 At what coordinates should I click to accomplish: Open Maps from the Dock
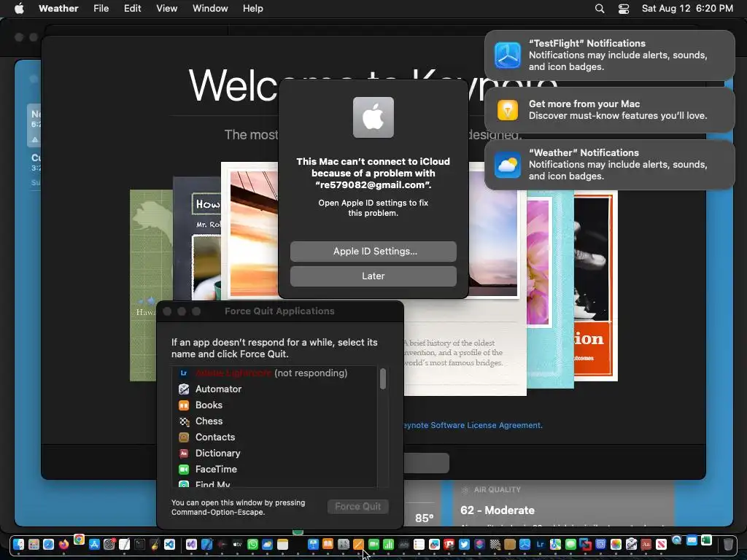point(555,544)
